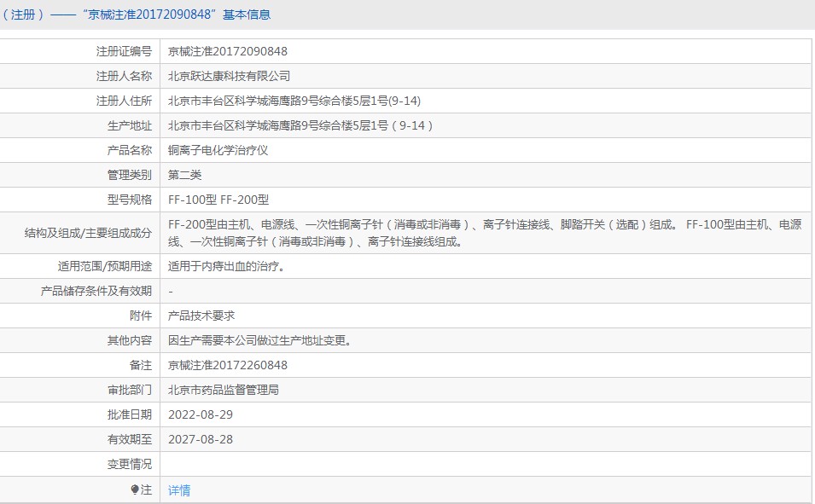Click the text 因生产需要本公司做过生产地址变更。
Viewport: 815px width, 504px height.
pyautogui.click(x=260, y=341)
